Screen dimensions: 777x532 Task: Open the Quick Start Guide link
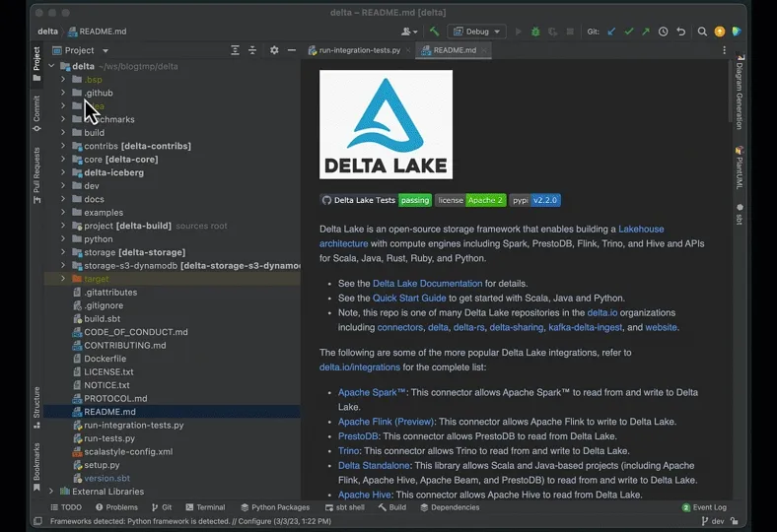tap(409, 298)
